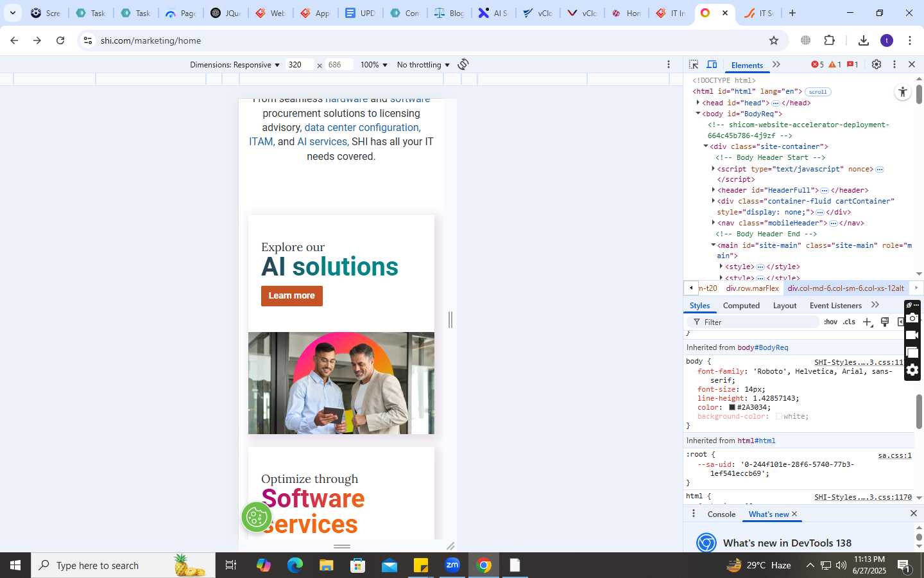Screen dimensions: 924x578
Task: Open the cookie preferences green icon
Action: coord(257,517)
